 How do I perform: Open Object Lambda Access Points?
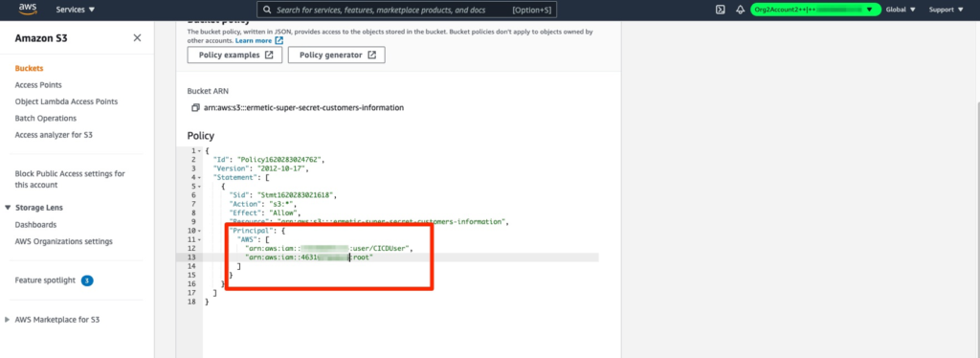(x=66, y=101)
